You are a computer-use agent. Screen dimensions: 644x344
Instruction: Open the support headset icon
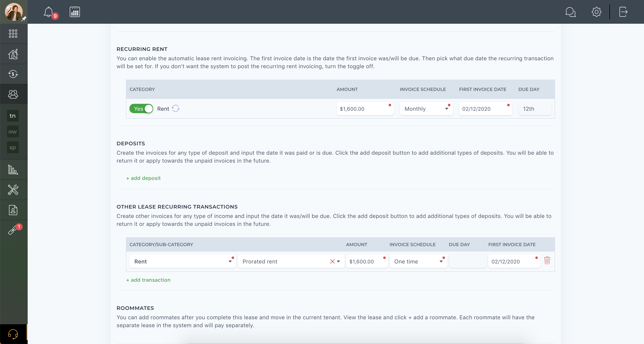click(13, 334)
